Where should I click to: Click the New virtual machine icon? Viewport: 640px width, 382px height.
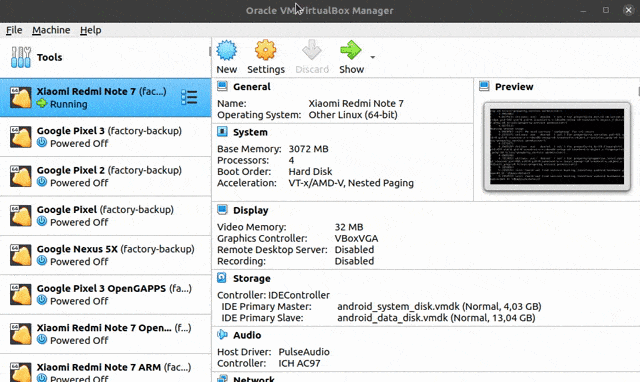tap(227, 51)
